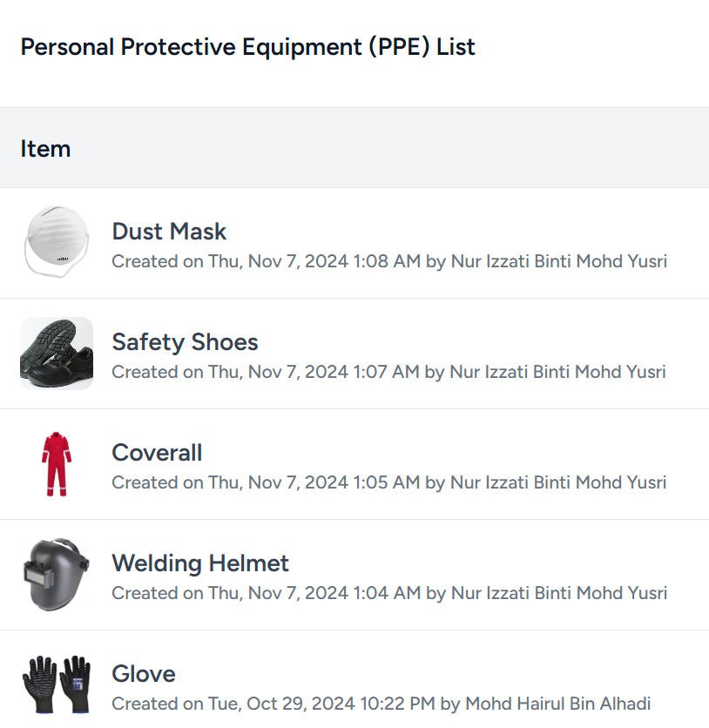Select the page title PPE List
Image resolution: width=709 pixels, height=728 pixels.
[x=248, y=47]
